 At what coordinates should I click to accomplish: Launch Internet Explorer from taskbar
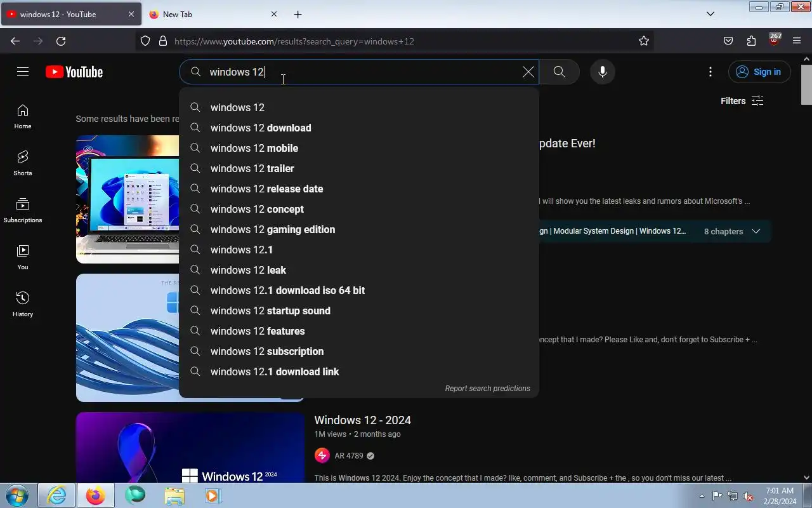tap(56, 495)
